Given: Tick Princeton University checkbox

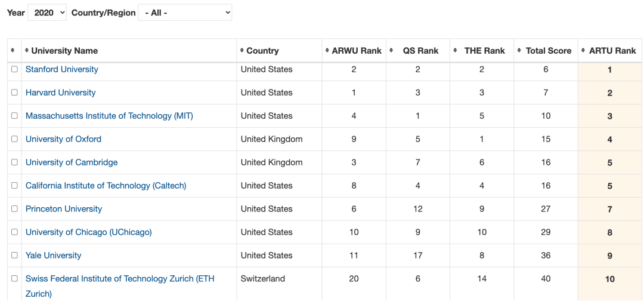Looking at the screenshot, I should (14, 209).
